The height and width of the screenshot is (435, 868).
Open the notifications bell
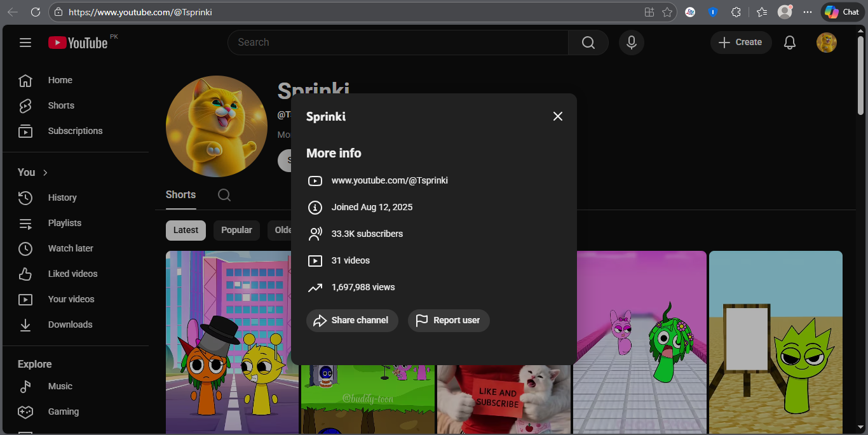point(789,42)
